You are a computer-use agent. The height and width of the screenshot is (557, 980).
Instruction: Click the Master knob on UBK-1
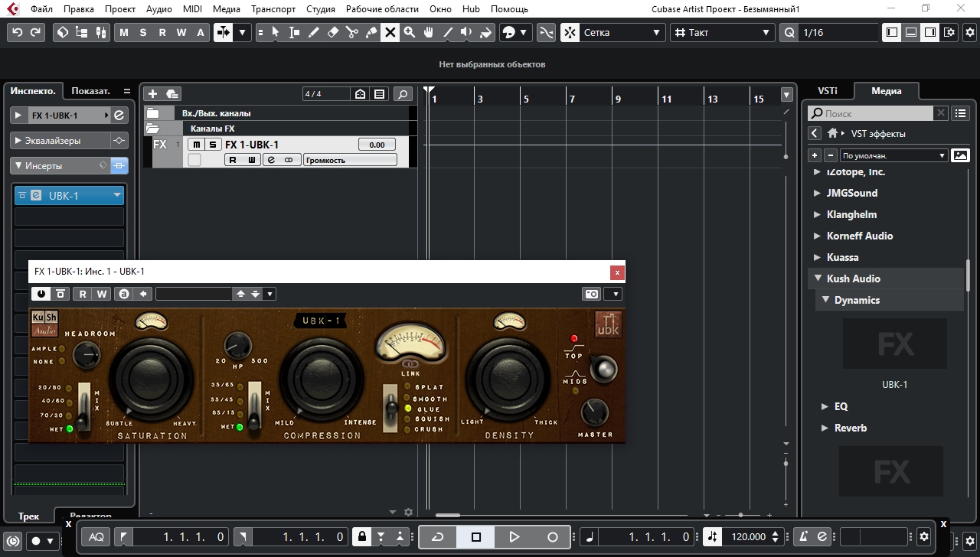pyautogui.click(x=594, y=413)
